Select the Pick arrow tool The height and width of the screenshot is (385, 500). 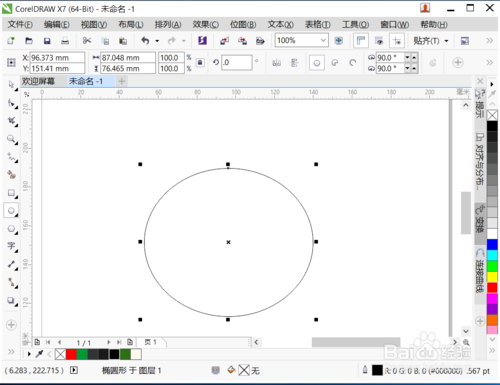coord(11,85)
